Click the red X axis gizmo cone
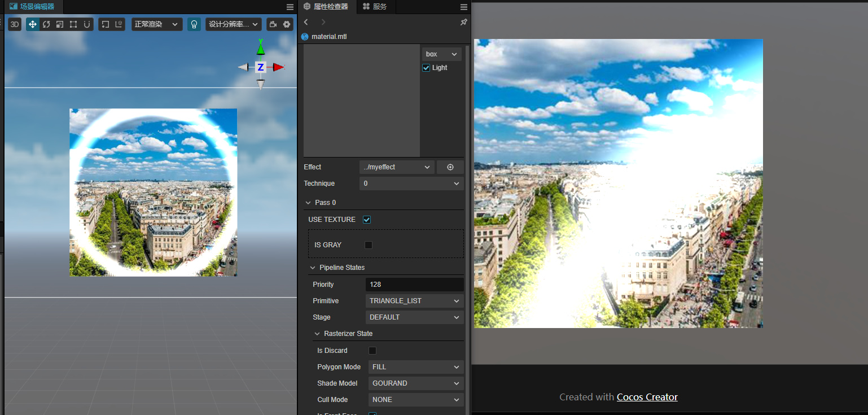 [278, 67]
